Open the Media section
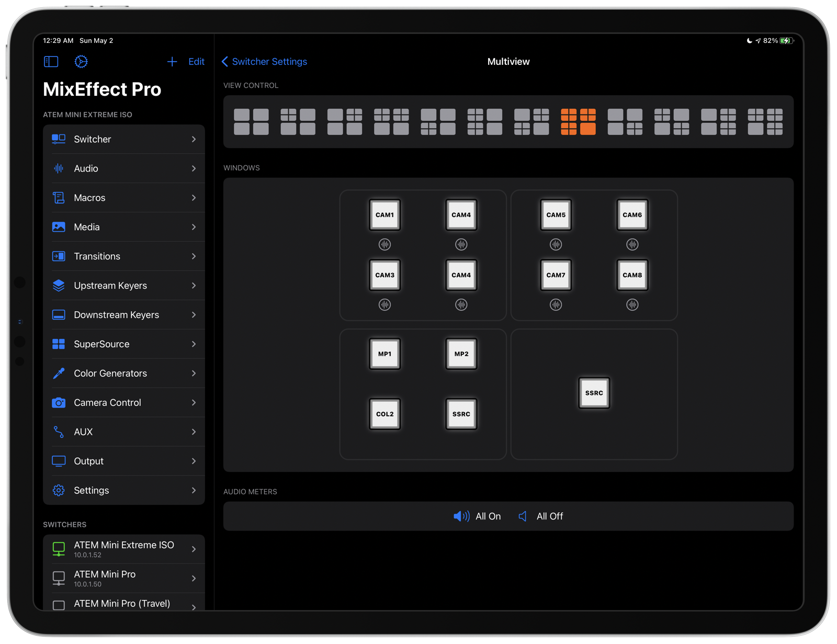 (x=124, y=227)
